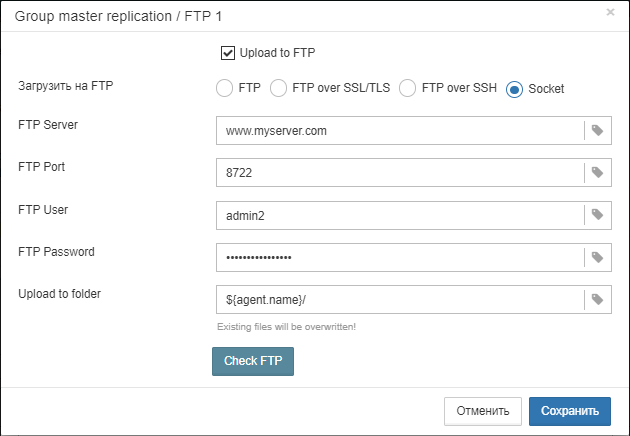Click the Отменить cancel button
630x436 pixels.
[483, 411]
